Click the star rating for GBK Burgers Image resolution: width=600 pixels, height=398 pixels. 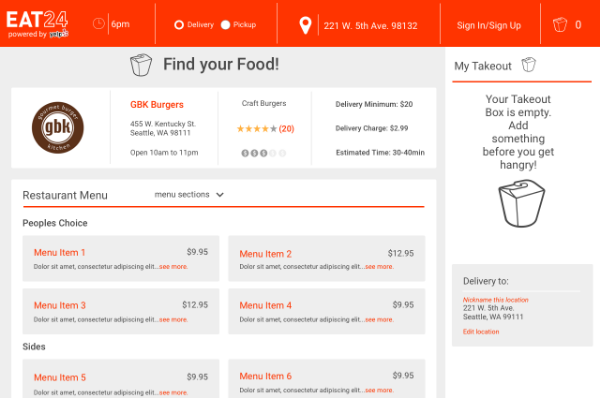pyautogui.click(x=256, y=129)
